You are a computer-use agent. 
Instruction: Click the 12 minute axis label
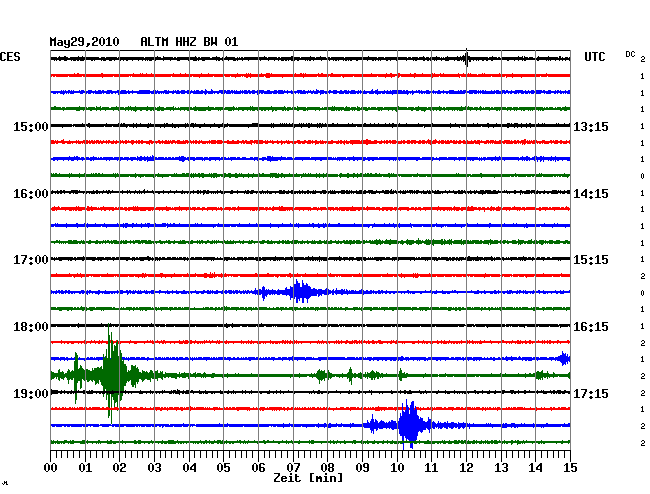(466, 468)
